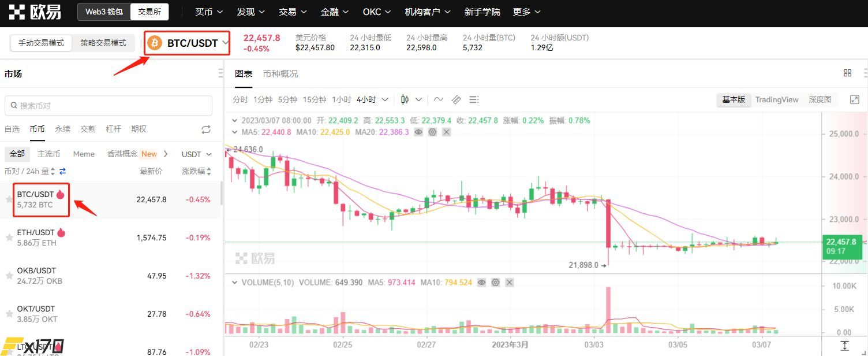Click the search magnifier icon
This screenshot has height=356, width=868.
tap(13, 106)
